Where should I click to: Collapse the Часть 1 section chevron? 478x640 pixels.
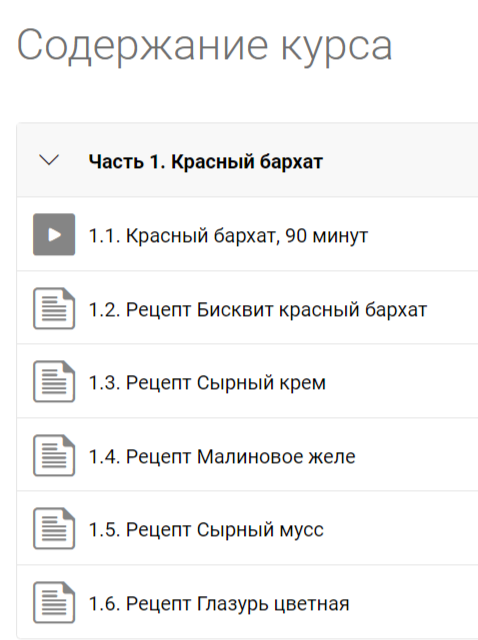pos(49,160)
